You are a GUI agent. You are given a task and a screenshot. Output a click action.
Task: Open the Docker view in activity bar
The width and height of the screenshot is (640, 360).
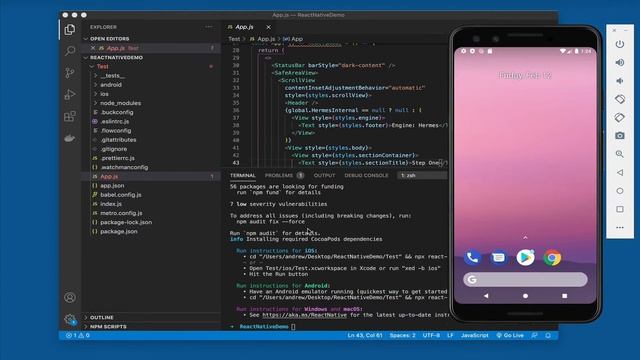tap(70, 138)
